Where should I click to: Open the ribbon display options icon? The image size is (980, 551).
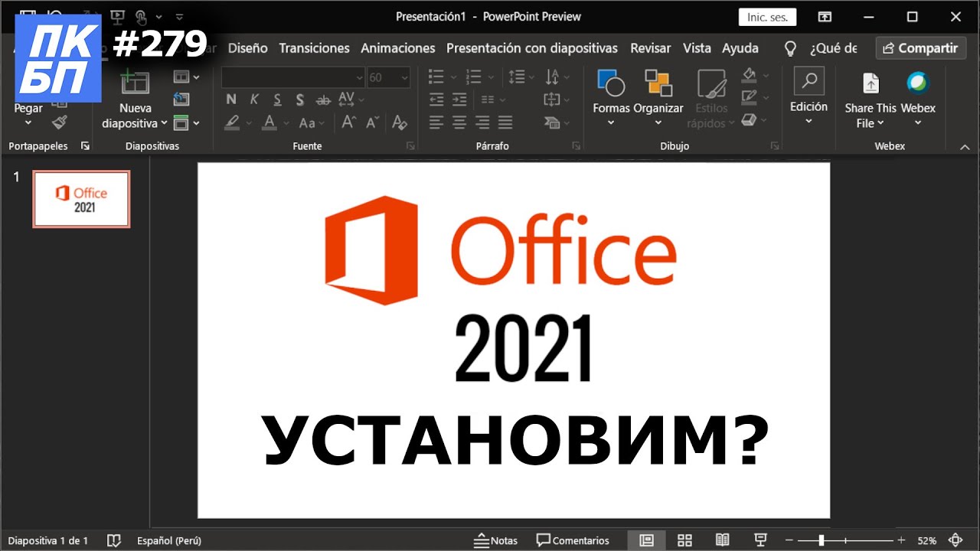[825, 17]
